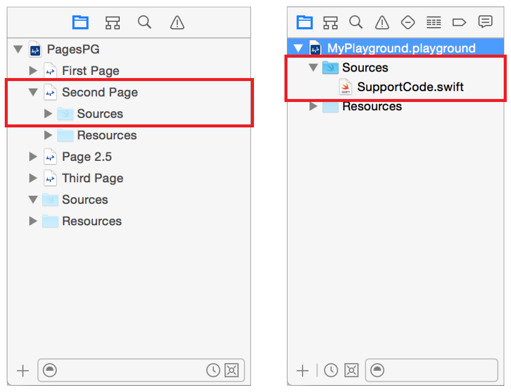Open Debug navigator in MyPlayground panel
The width and height of the screenshot is (511, 392).
pyautogui.click(x=434, y=22)
